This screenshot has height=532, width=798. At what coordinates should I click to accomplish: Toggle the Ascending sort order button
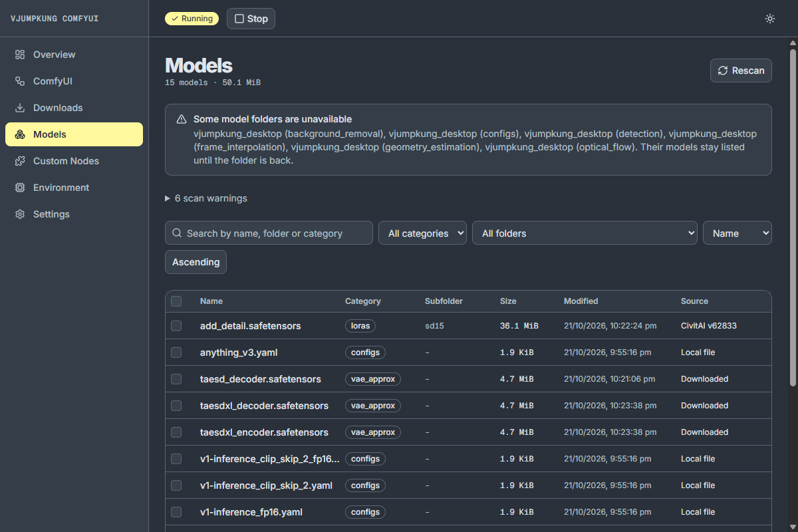coord(196,262)
